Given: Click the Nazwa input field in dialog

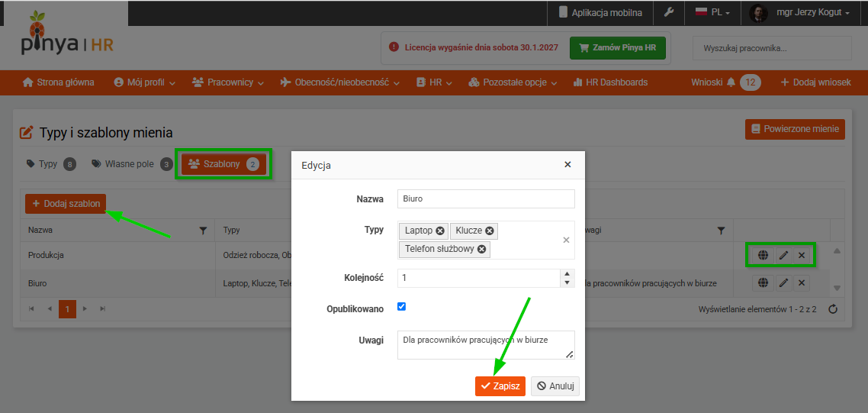Looking at the screenshot, I should tap(486, 198).
